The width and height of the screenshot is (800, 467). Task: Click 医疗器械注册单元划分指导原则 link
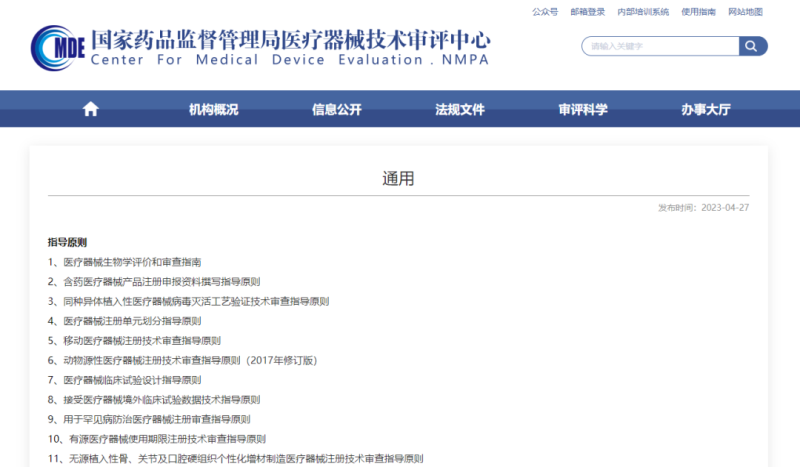(132, 321)
